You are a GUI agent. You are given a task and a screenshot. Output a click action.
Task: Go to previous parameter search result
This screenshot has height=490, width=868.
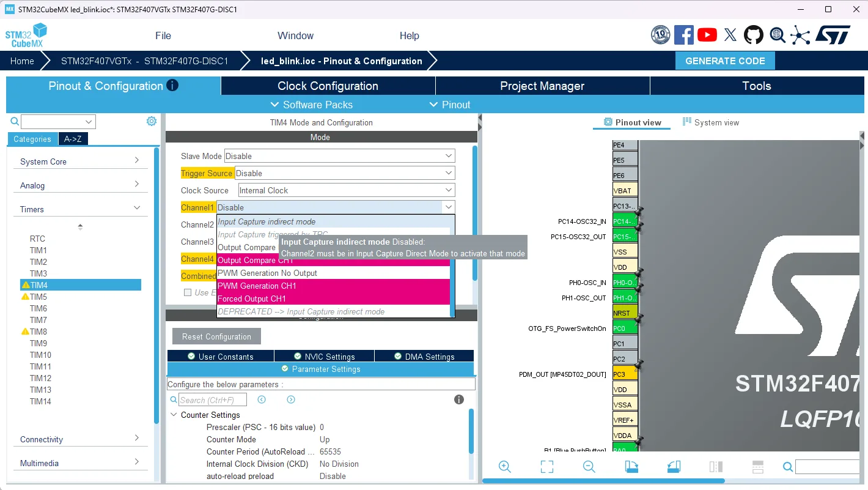[x=262, y=399]
